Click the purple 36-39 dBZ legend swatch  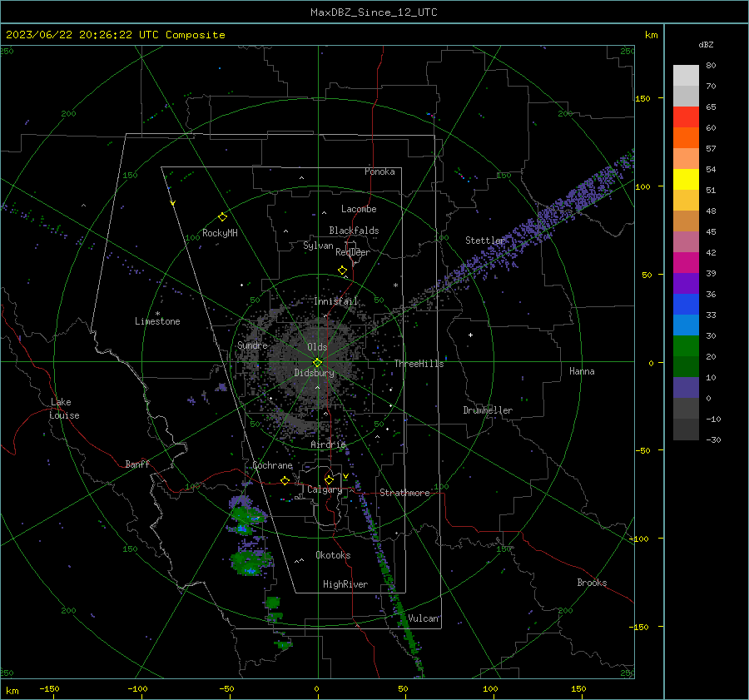[x=686, y=284]
